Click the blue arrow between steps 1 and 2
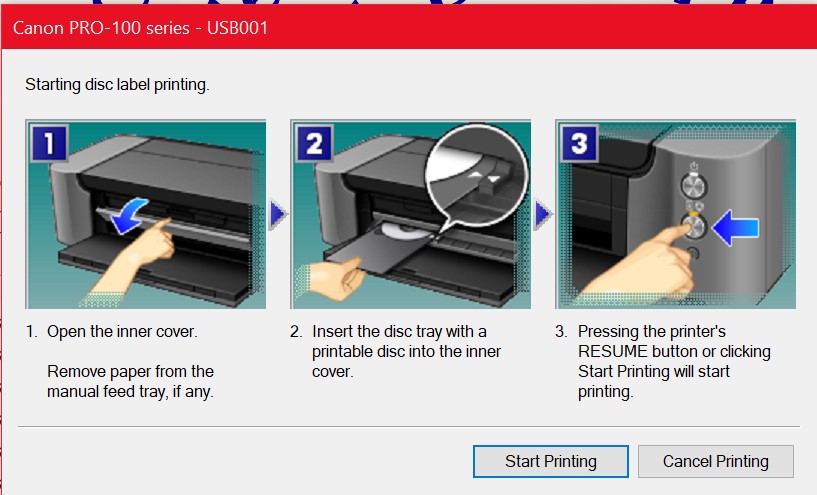Image resolution: width=817 pixels, height=495 pixels. [x=278, y=214]
